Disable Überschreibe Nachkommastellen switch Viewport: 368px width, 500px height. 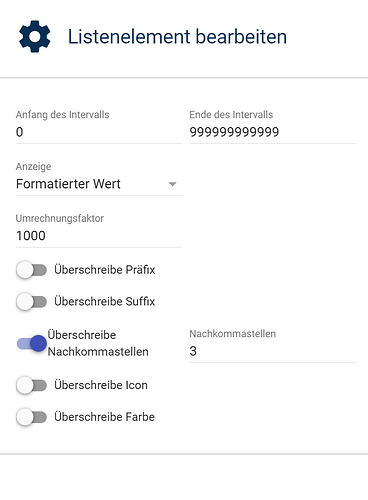point(31,343)
